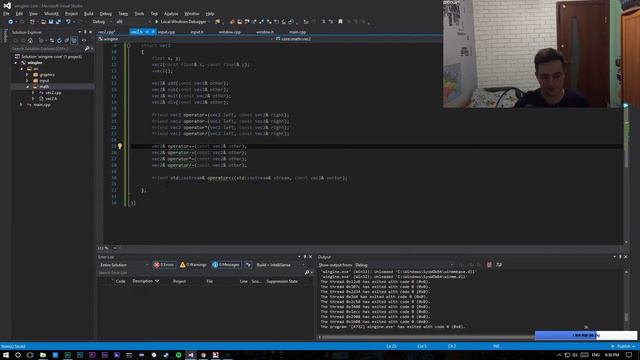The height and width of the screenshot is (360, 640).
Task: Toggle Word Wrap in Output panel
Action: pos(499,265)
